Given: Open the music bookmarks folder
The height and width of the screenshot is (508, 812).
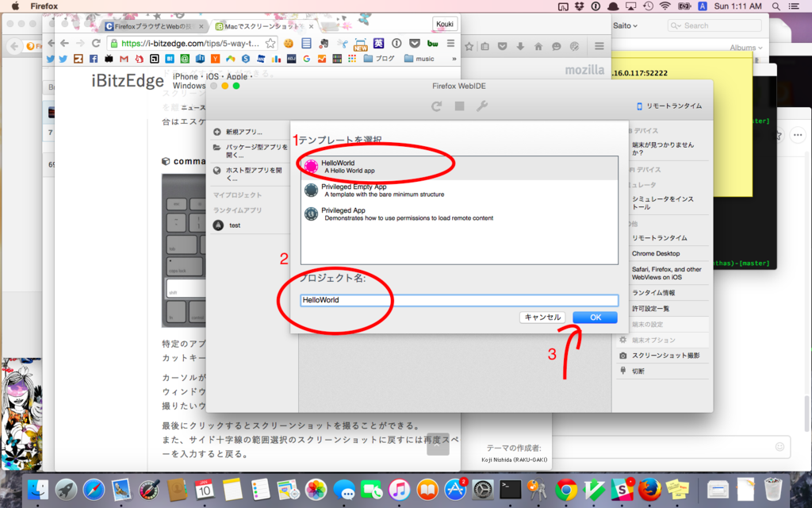Looking at the screenshot, I should tap(419, 59).
